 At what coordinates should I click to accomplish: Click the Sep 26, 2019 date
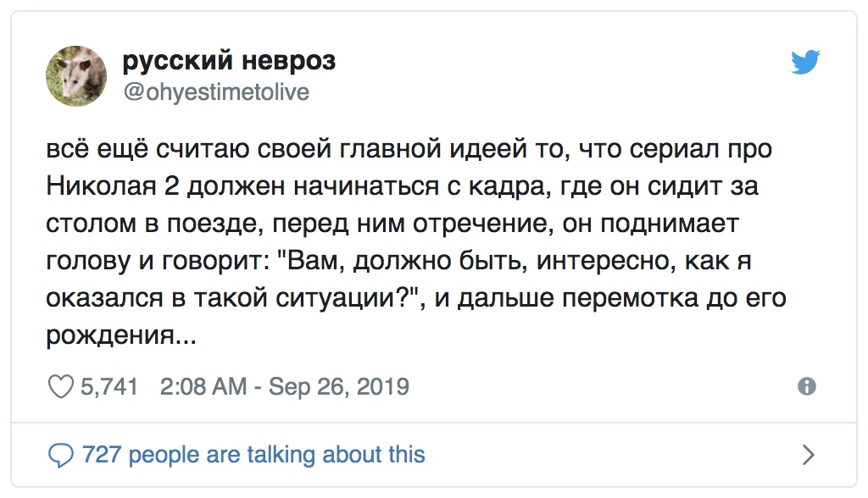coord(339,387)
